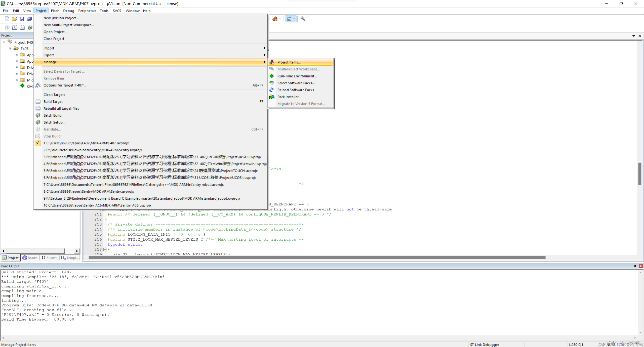Click the New file toolbar icon

tap(7, 19)
